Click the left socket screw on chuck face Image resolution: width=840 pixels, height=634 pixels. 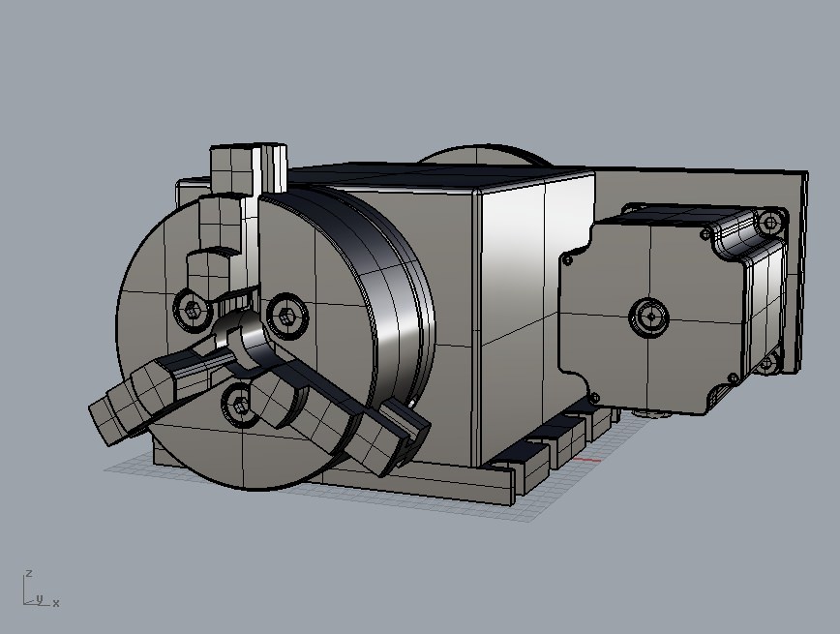[x=192, y=309]
